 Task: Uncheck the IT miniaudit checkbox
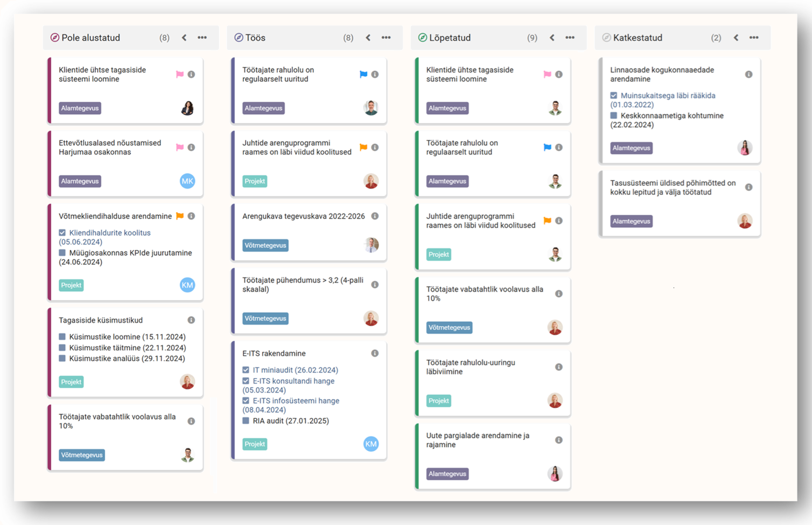click(x=246, y=370)
